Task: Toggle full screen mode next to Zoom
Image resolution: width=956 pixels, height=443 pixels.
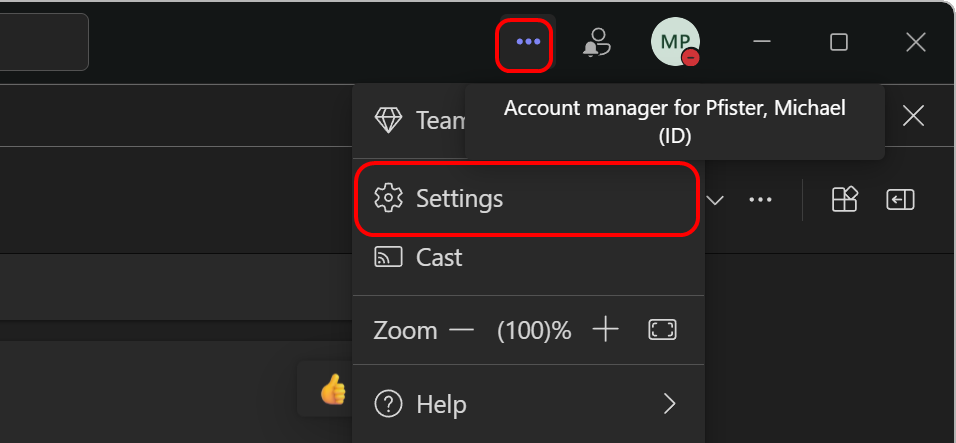Action: [662, 330]
